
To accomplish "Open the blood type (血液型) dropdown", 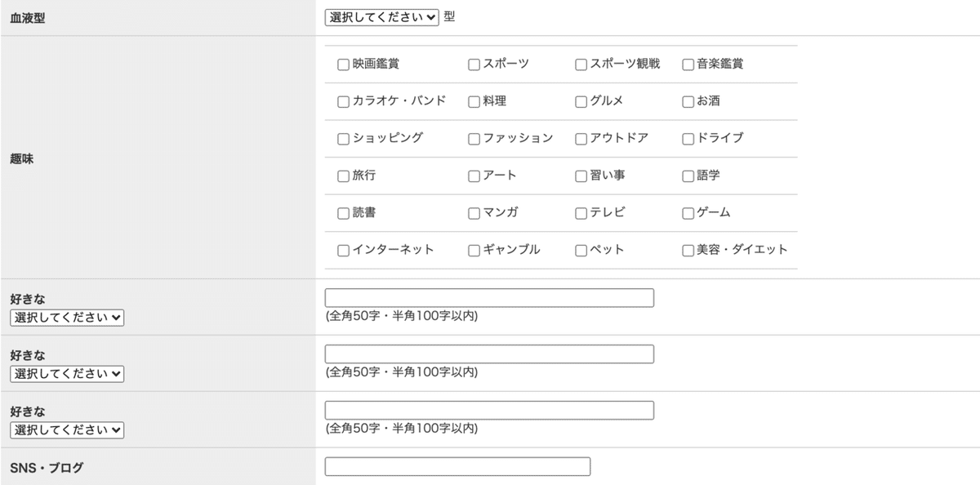I will [x=381, y=17].
